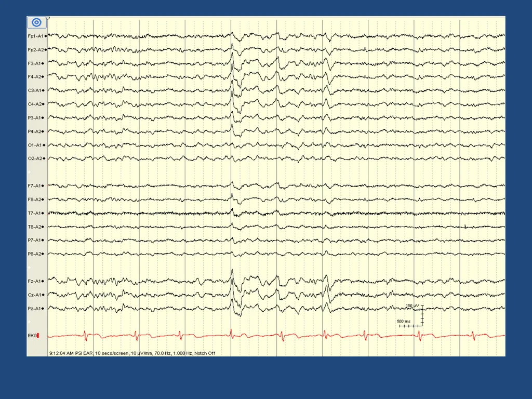
Task: Click the 500 ms time scale label
Action: 403,321
